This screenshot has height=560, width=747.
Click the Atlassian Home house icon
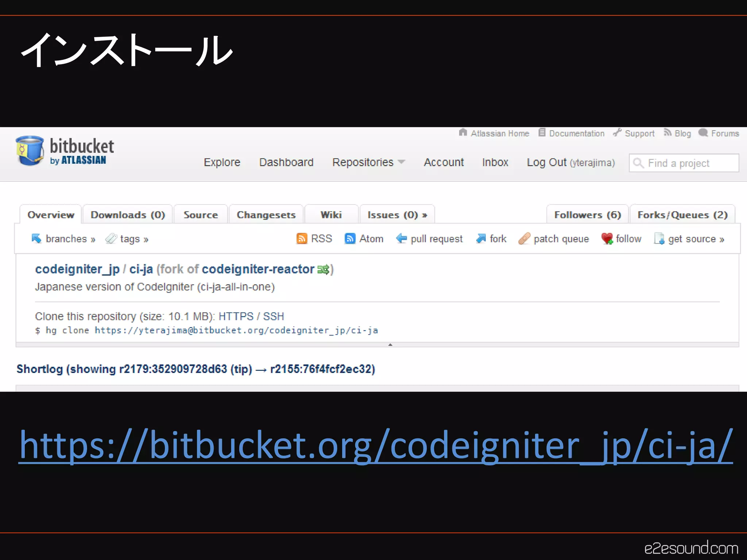[x=463, y=133]
